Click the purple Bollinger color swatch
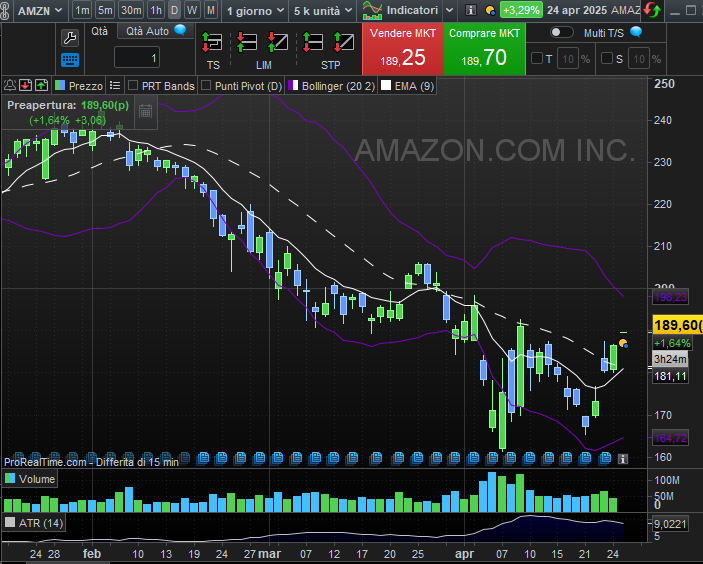Viewport: 703px width, 564px height. pos(293,86)
